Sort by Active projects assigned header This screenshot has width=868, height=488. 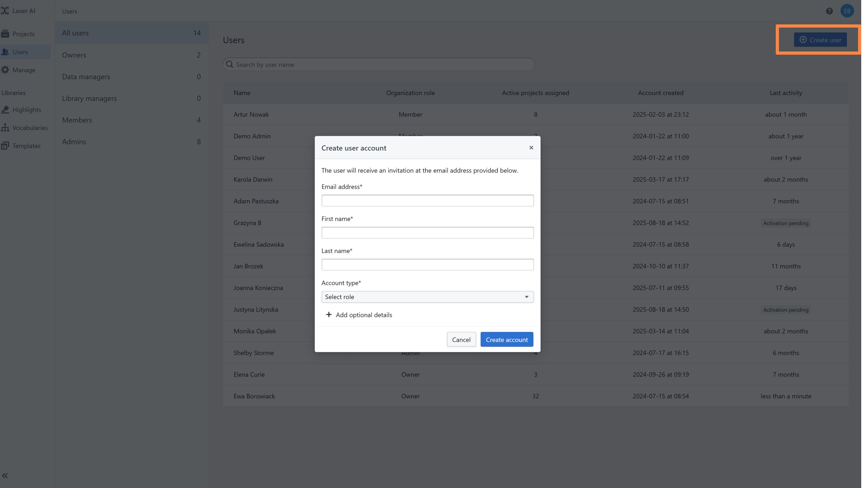pos(535,93)
